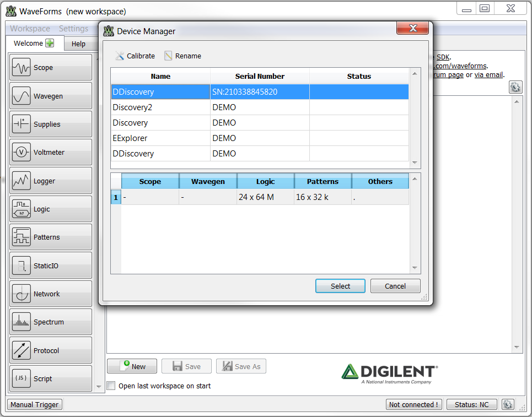The width and height of the screenshot is (532, 417).
Task: Select the EExplorer DEMO device row
Action: 260,138
